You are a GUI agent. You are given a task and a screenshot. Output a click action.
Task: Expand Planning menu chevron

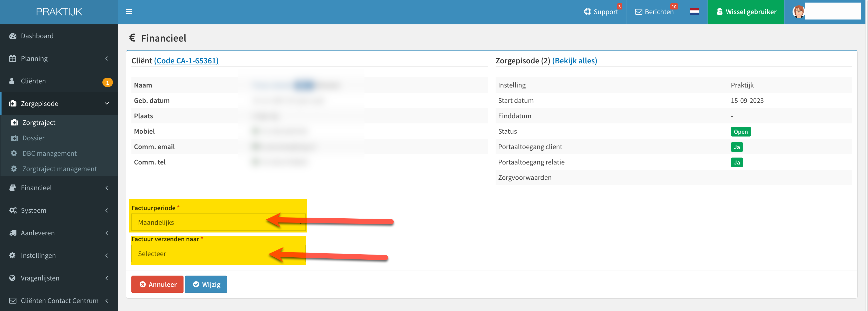107,58
